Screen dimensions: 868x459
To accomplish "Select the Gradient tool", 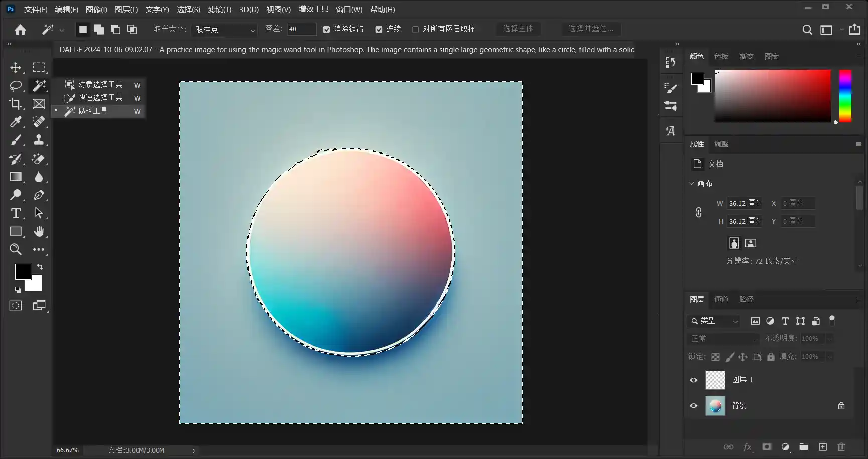I will point(16,177).
